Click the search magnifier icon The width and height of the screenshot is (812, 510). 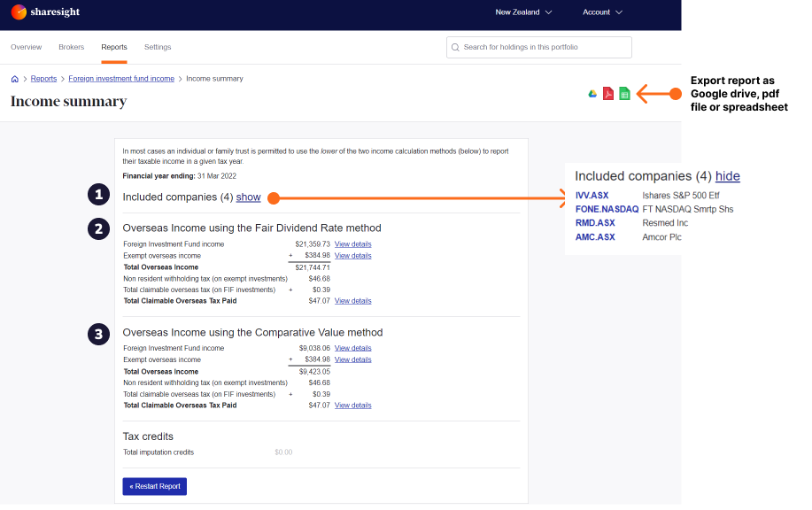(455, 47)
